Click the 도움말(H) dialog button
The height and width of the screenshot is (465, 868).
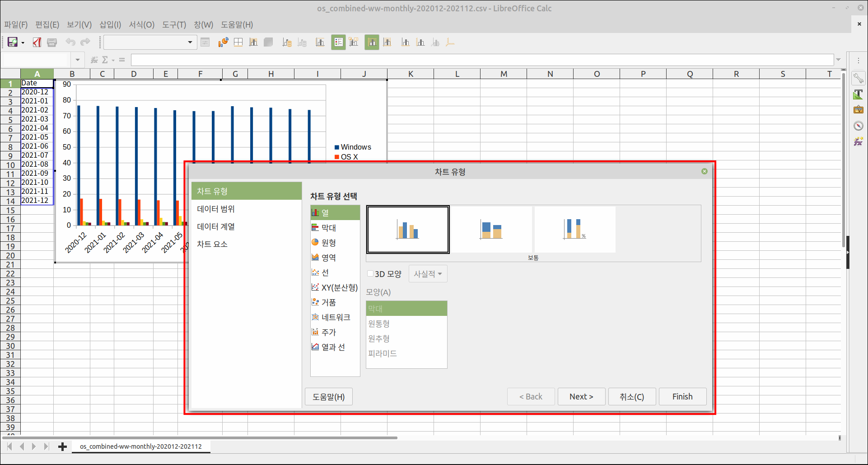328,397
